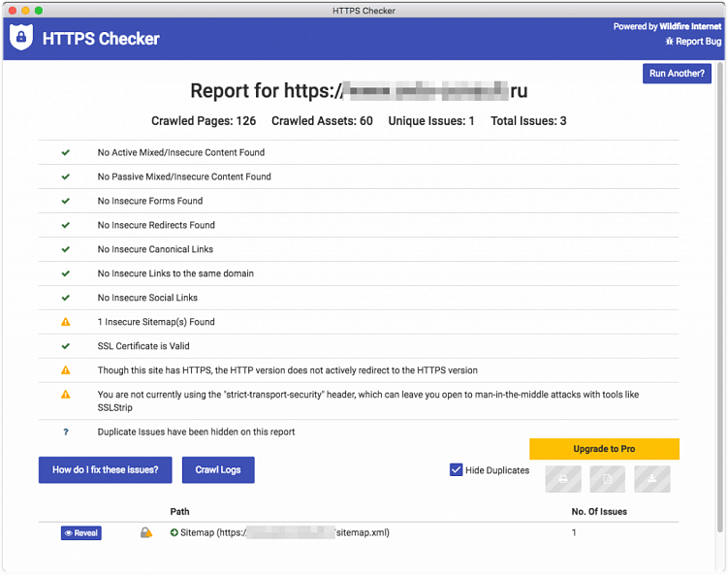
Task: Expand the Sitemap row green arrow
Action: click(x=174, y=532)
